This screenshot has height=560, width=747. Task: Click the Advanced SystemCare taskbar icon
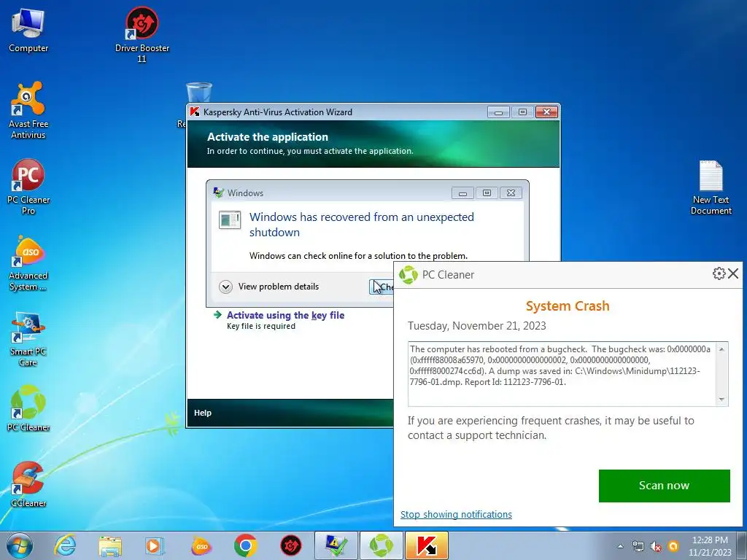(201, 545)
